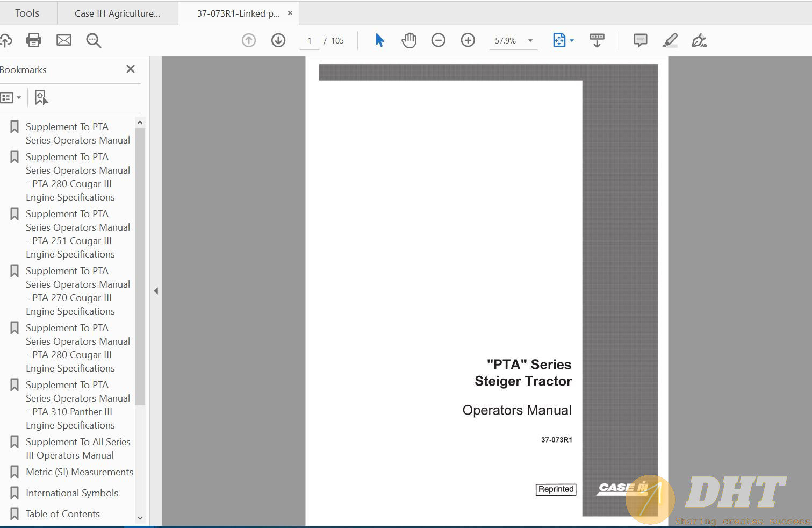Expand fit page options dropdown arrow
The image size is (812, 528).
[572, 40]
